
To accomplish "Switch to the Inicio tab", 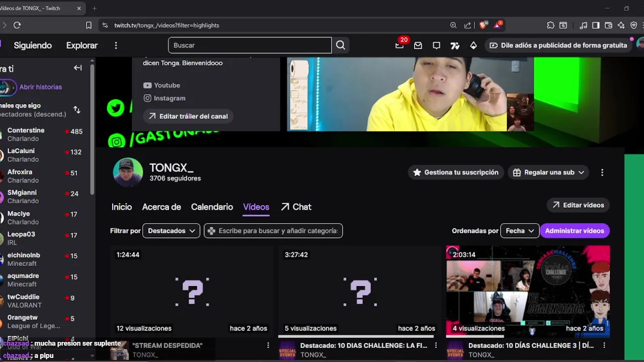I will (122, 207).
